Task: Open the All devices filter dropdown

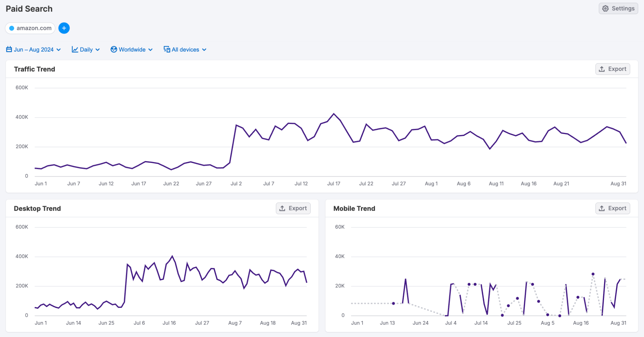Action: (x=186, y=49)
